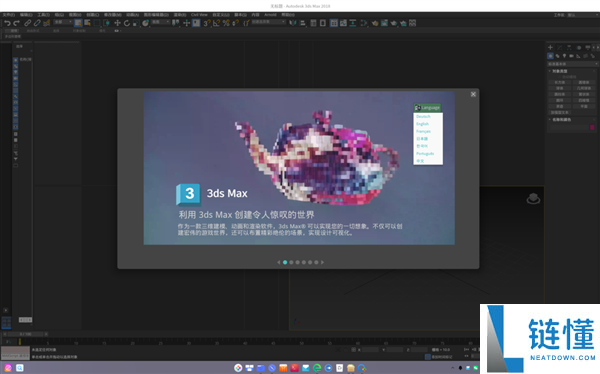600x374 pixels.
Task: Open the Language dropdown in welcome dialog
Action: click(x=427, y=108)
